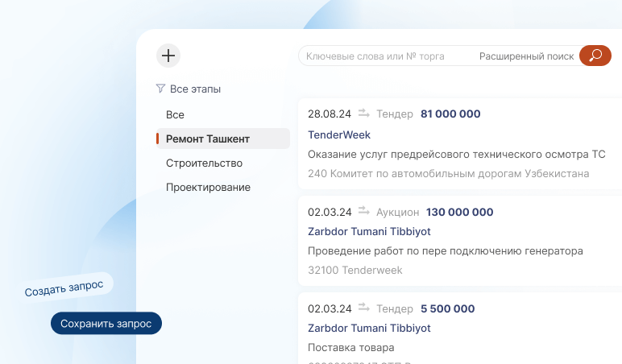Screen dimensions: 622x364
Task: Click the funnel filter icon
Action: tap(161, 89)
